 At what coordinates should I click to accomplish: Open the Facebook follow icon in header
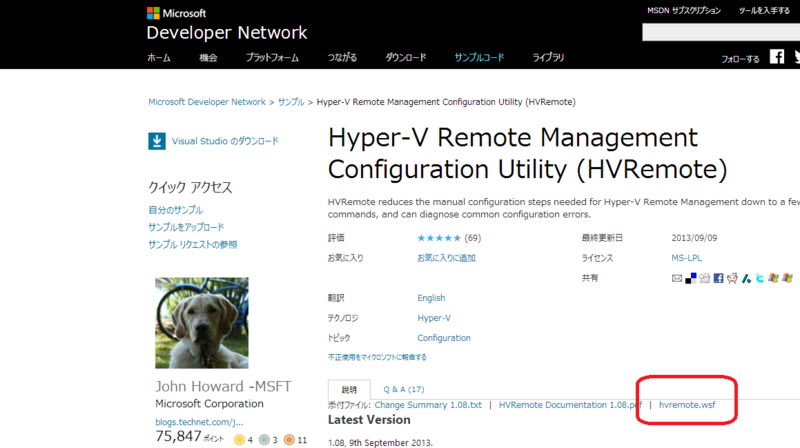tap(777, 57)
